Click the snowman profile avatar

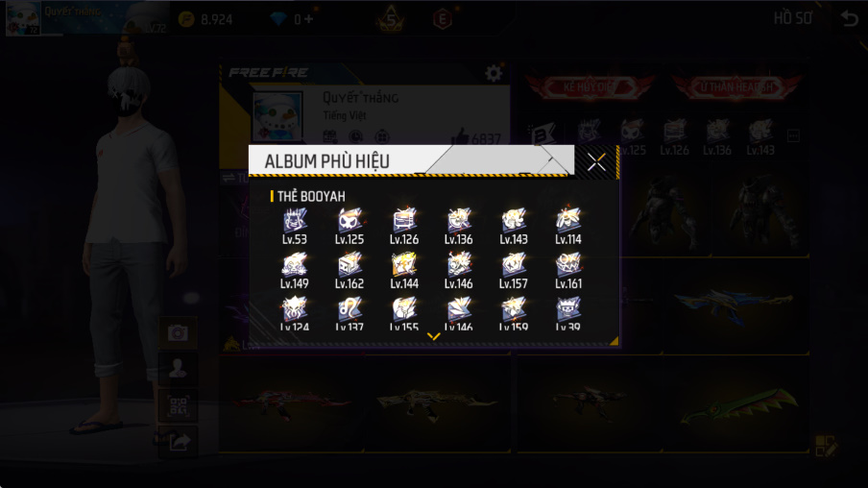pos(277,117)
